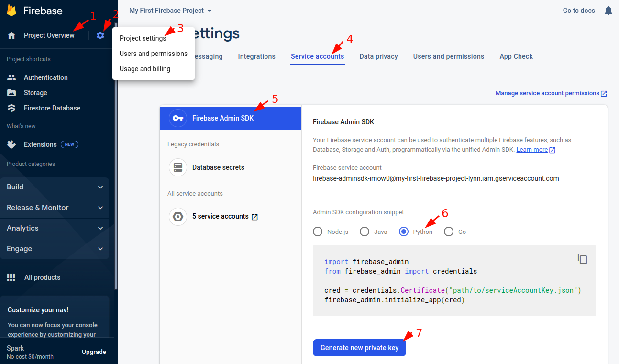Viewport: 619px width, 364px height.
Task: Select the Java radio button
Action: [x=365, y=232]
